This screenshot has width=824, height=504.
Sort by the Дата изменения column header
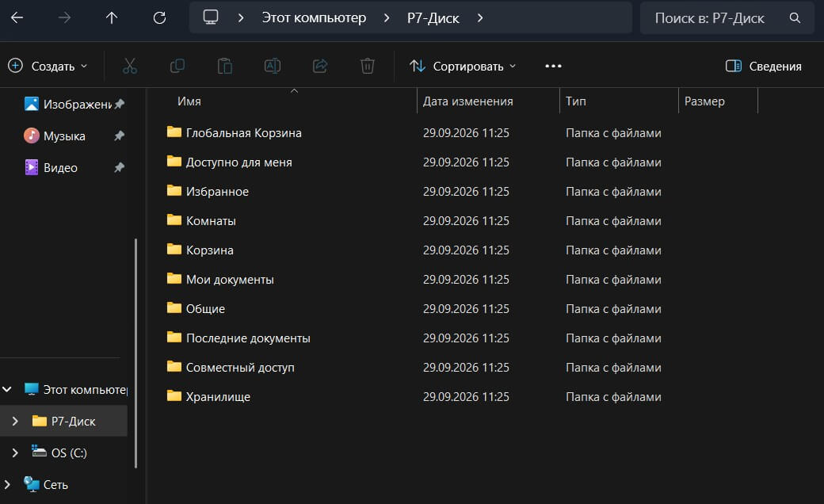click(x=467, y=101)
